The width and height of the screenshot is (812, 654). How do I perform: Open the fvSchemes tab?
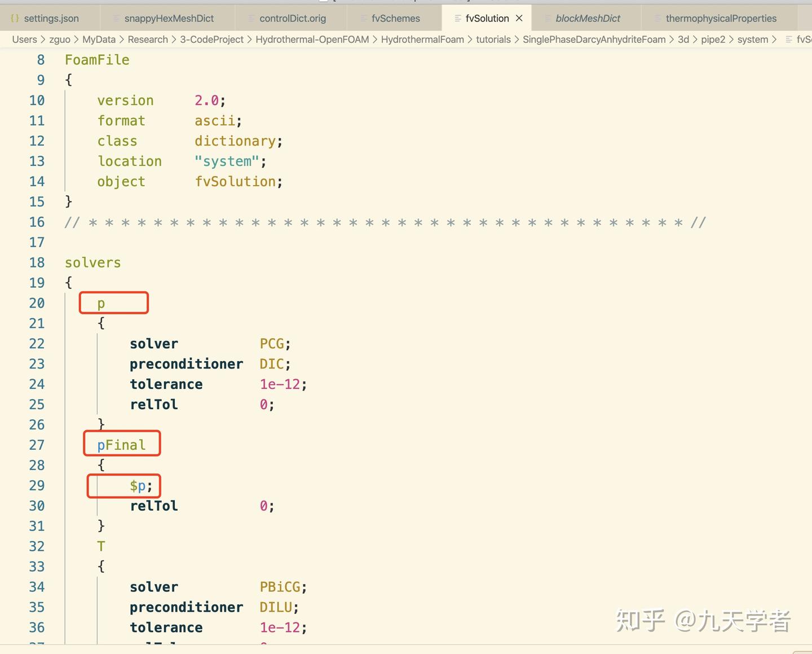(395, 19)
